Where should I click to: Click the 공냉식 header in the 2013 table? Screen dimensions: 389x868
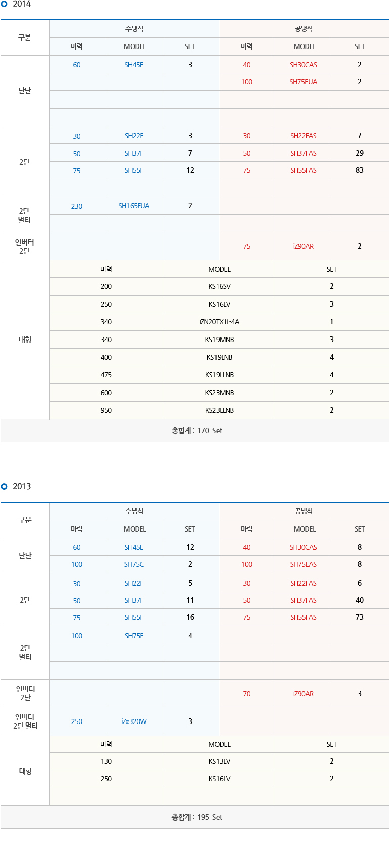point(304,511)
